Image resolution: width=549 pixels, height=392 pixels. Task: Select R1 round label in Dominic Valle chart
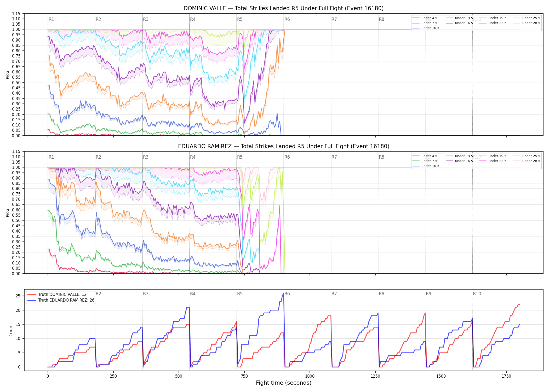click(51, 19)
